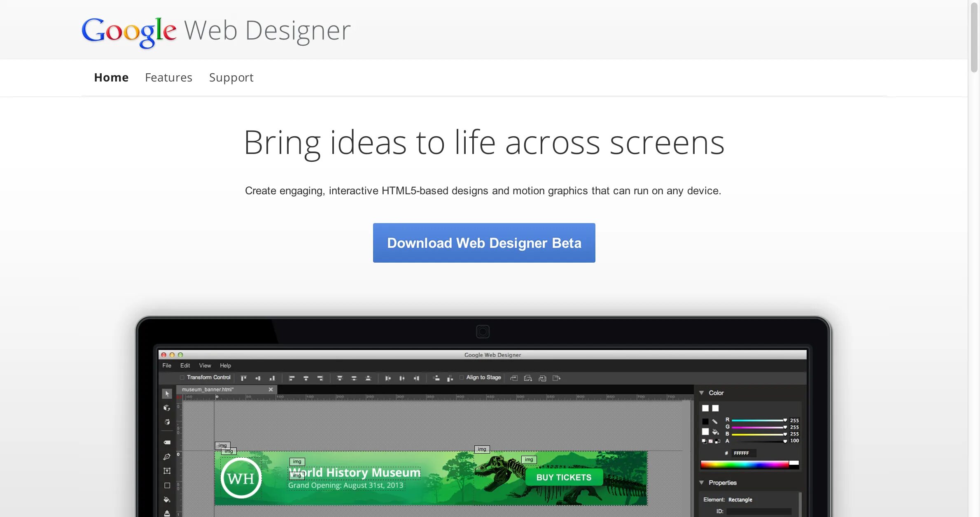Click the distribute right edges icon

pyautogui.click(x=416, y=378)
